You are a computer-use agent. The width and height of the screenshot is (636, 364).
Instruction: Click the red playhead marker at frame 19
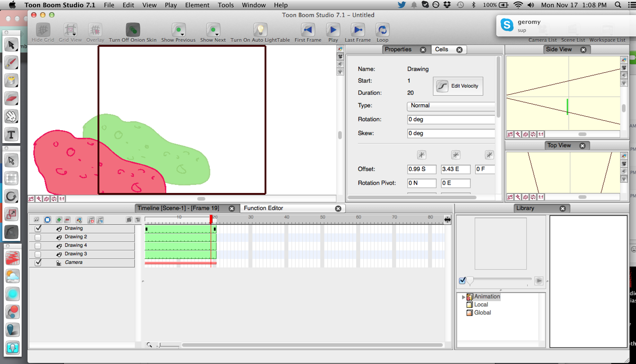pyautogui.click(x=211, y=219)
